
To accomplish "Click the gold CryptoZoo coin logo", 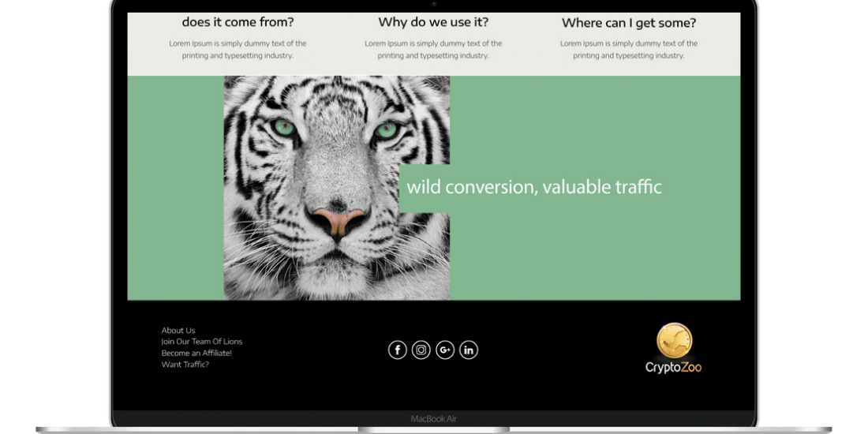I will pyautogui.click(x=674, y=340).
